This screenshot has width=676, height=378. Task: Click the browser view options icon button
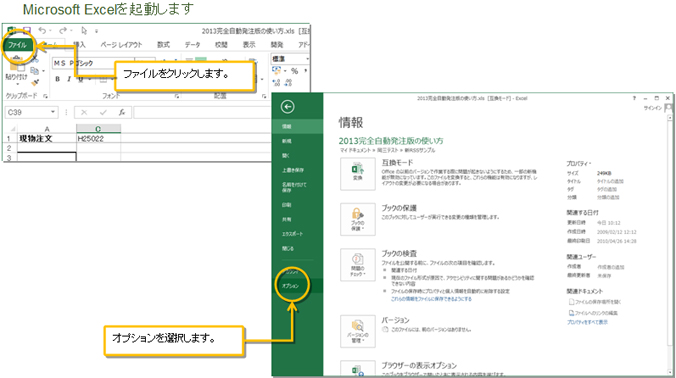tap(357, 369)
